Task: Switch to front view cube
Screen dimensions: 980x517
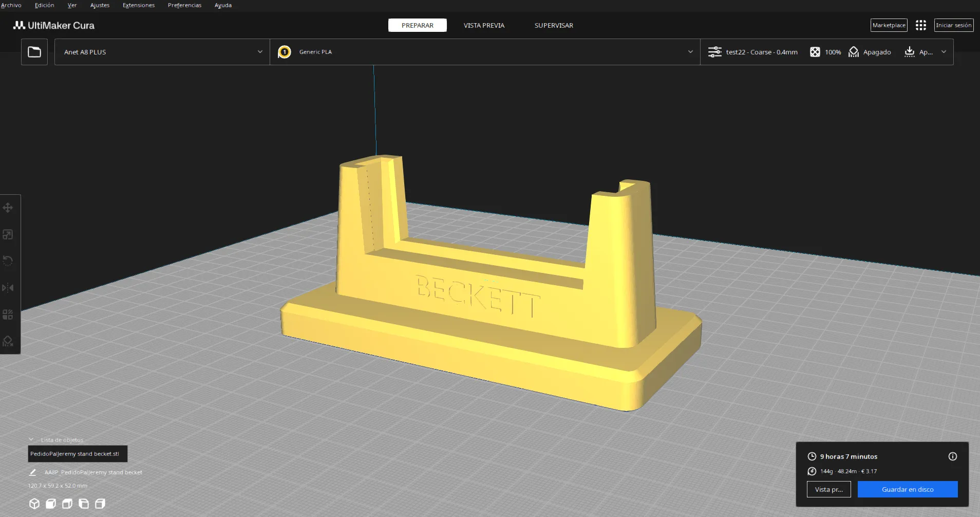Action: coord(51,504)
